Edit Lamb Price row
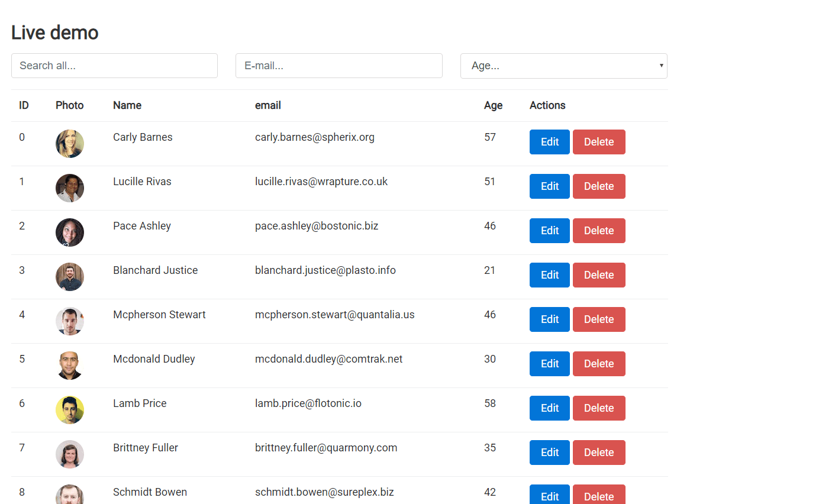This screenshot has width=835, height=504. pyautogui.click(x=550, y=408)
